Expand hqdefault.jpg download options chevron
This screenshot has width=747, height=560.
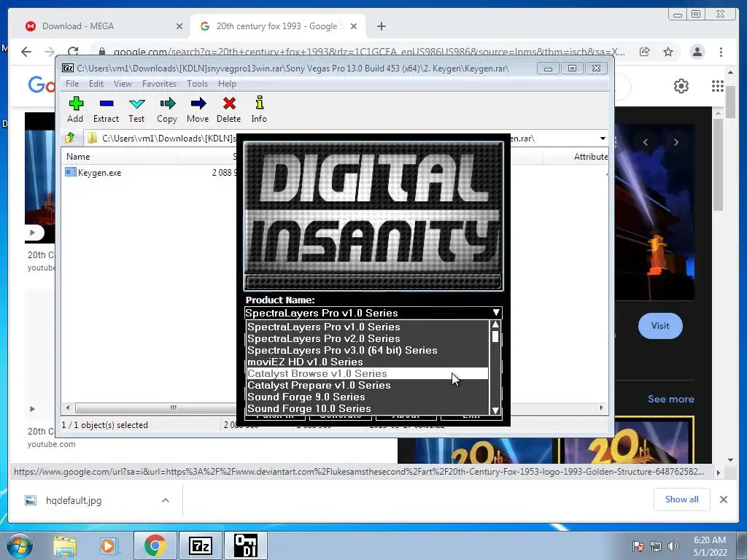(x=166, y=500)
